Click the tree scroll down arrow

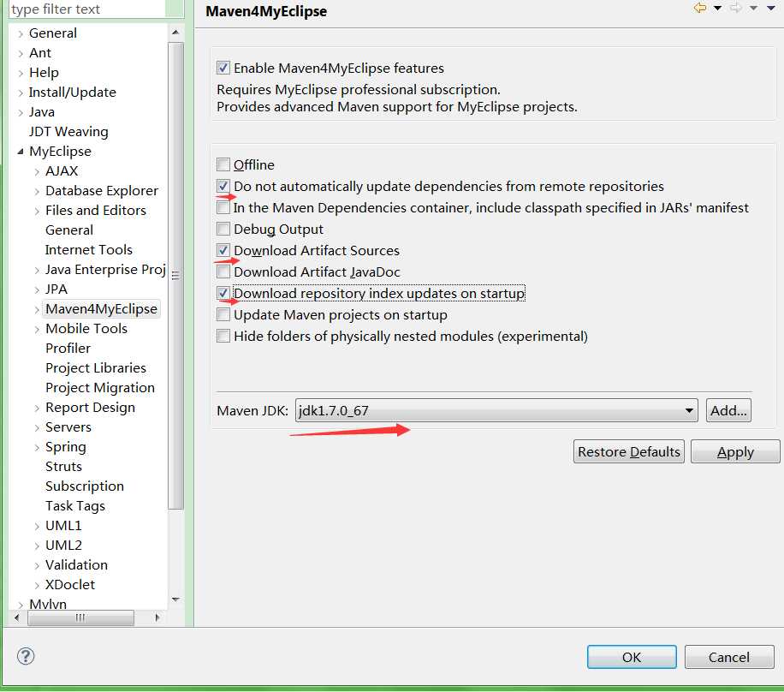point(175,599)
